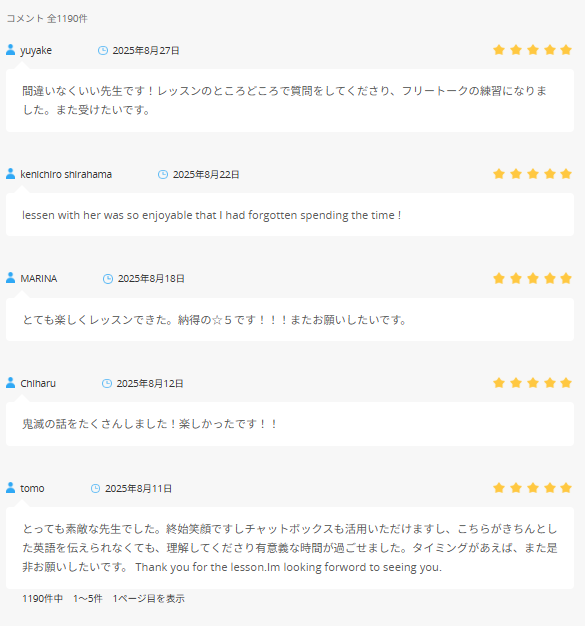Click the clock icon before 2025年8月22日

[163, 174]
